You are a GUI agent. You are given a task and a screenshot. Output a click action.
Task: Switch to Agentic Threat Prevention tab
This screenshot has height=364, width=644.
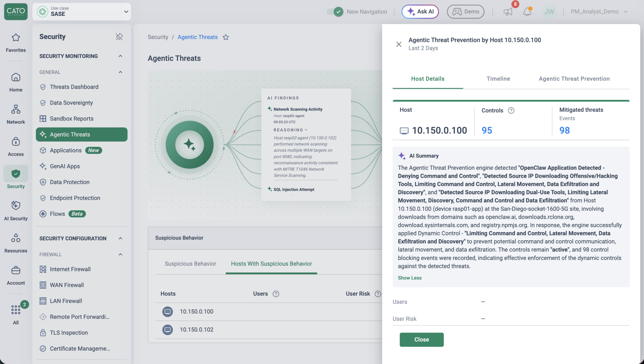click(574, 79)
